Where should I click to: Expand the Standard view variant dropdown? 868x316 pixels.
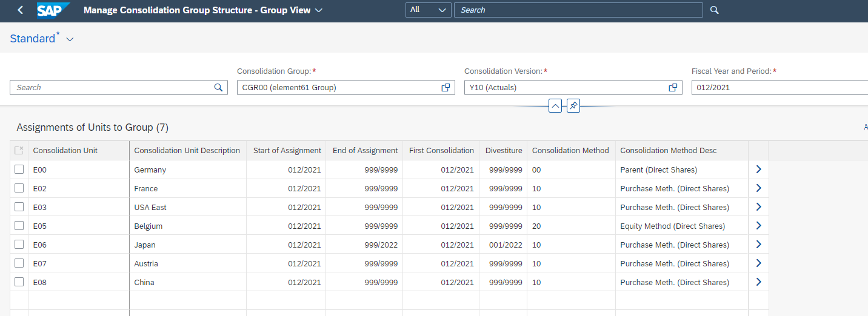click(70, 39)
